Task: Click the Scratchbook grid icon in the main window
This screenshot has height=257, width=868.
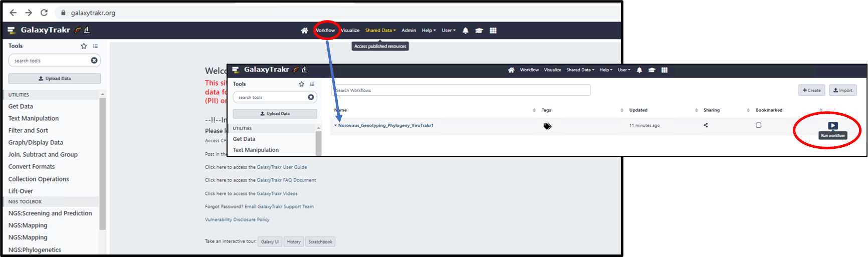Action: (x=493, y=31)
